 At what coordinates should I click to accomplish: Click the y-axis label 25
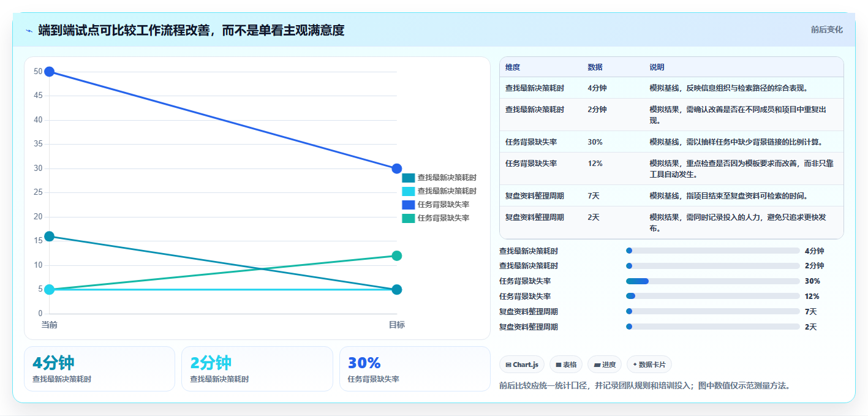38,192
